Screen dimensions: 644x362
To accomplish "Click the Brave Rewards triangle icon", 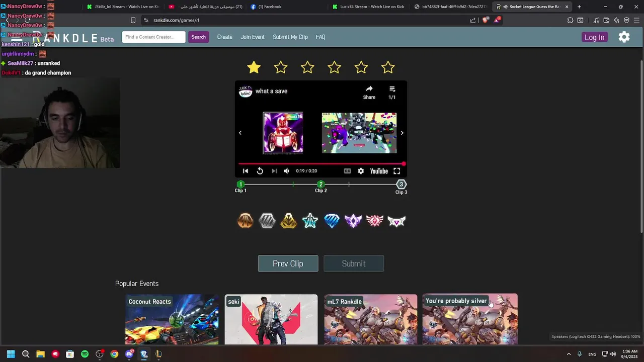I will pyautogui.click(x=497, y=20).
